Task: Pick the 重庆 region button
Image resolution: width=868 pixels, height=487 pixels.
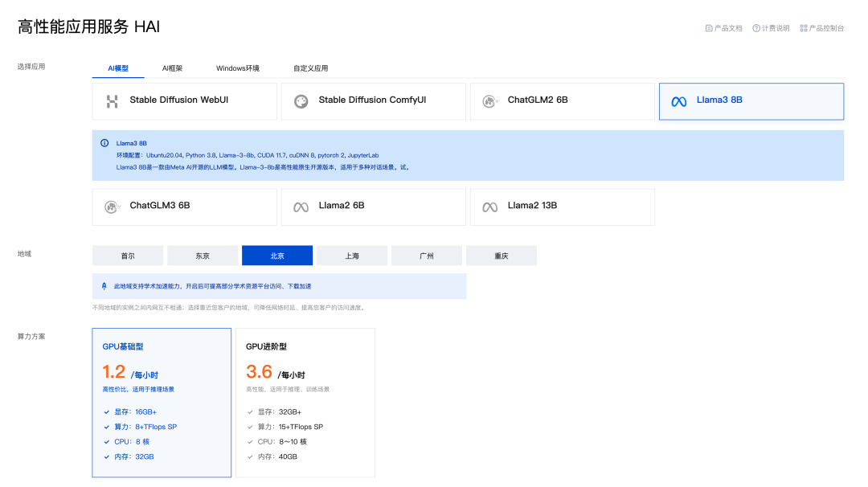Action: tap(502, 256)
